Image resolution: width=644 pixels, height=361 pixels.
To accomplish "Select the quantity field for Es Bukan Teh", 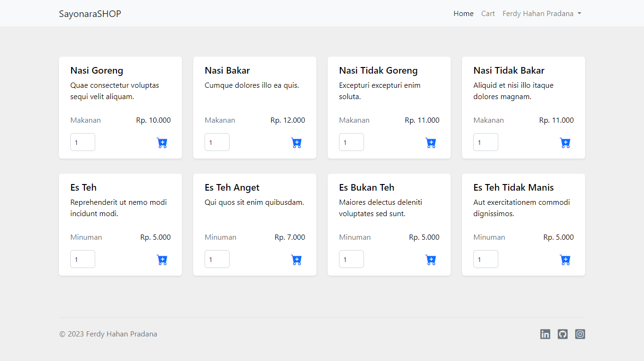I will pyautogui.click(x=351, y=259).
